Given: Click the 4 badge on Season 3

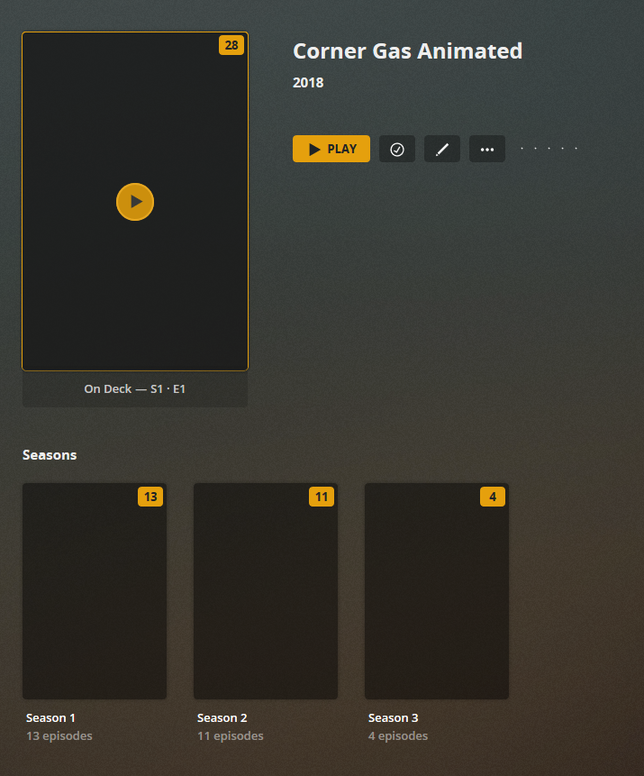Looking at the screenshot, I should click(x=493, y=496).
